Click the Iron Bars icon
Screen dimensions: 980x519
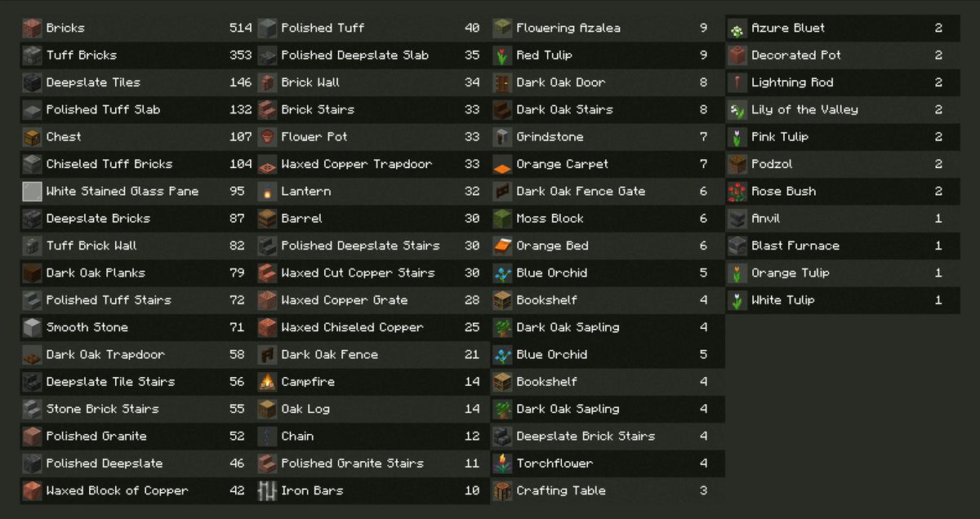[x=267, y=491]
